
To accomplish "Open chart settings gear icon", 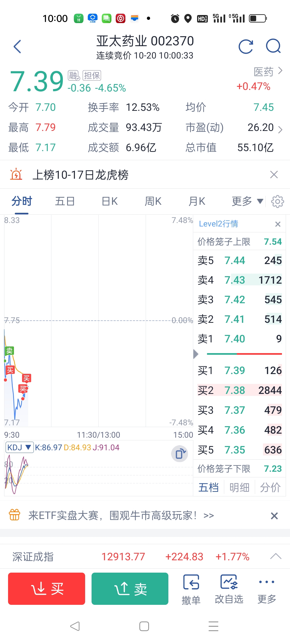I will point(277,201).
